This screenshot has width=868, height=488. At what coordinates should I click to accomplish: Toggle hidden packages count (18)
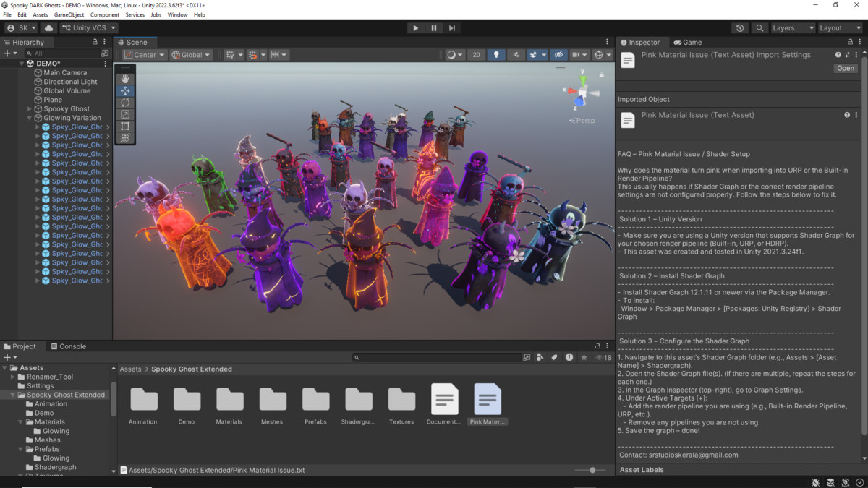click(x=603, y=357)
